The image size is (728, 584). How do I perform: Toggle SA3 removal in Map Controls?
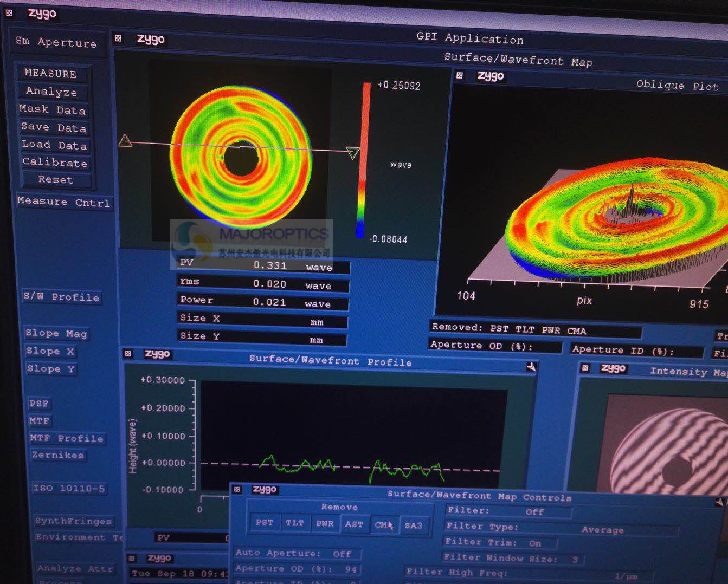tap(413, 525)
